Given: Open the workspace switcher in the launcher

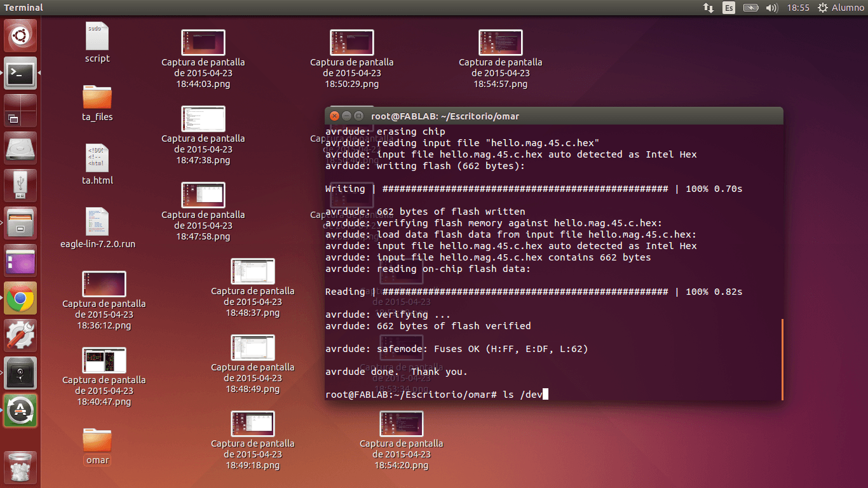Looking at the screenshot, I should [21, 111].
